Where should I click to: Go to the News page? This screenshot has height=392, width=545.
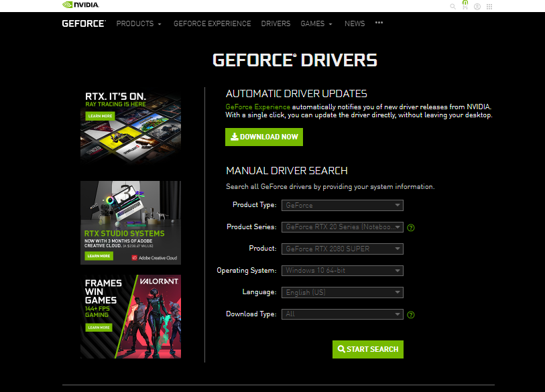(x=355, y=23)
